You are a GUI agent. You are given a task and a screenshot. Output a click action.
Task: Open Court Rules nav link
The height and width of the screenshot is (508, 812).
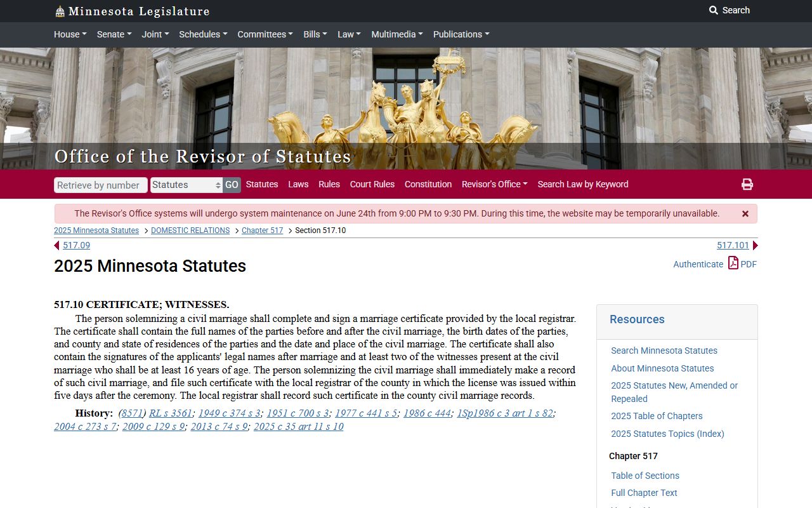click(372, 184)
